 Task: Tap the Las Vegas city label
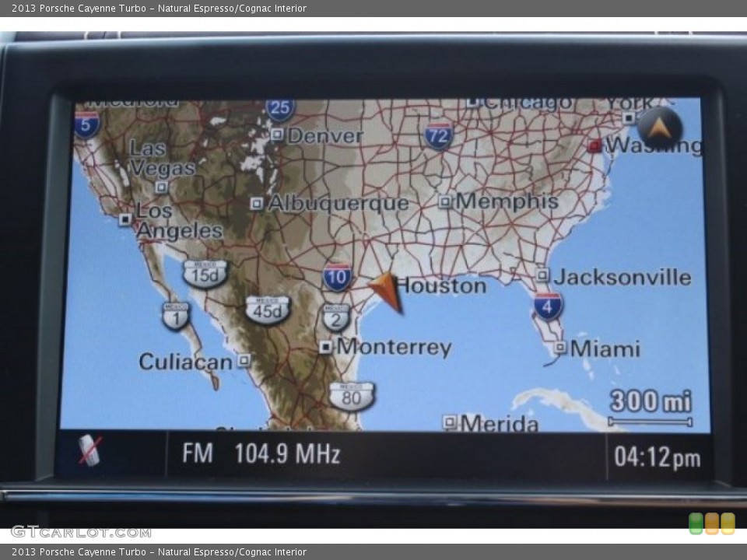[162, 158]
